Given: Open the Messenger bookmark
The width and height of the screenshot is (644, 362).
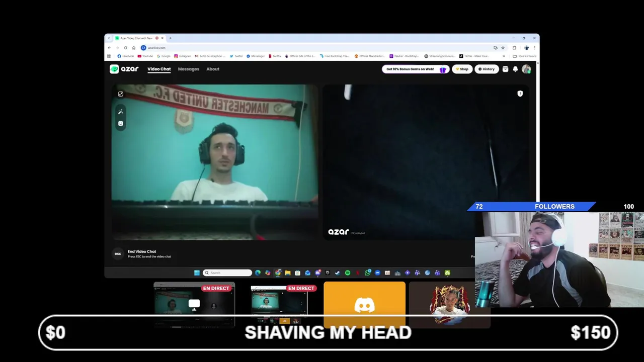Looking at the screenshot, I should [x=255, y=56].
